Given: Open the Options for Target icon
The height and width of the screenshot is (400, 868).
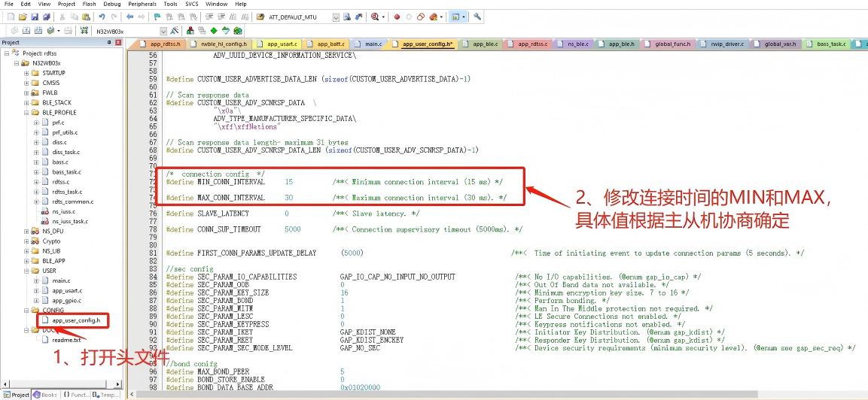Looking at the screenshot, I should 175,31.
